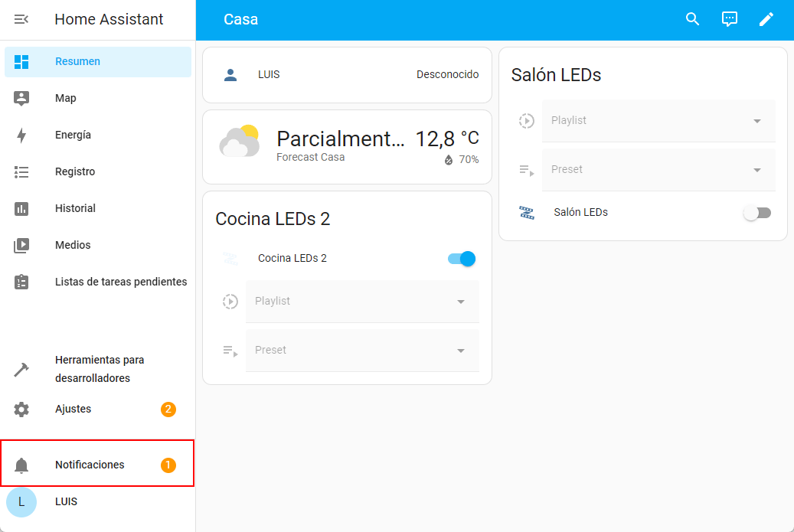Click the search magnifier icon
Viewport: 794px width, 532px height.
pos(693,19)
